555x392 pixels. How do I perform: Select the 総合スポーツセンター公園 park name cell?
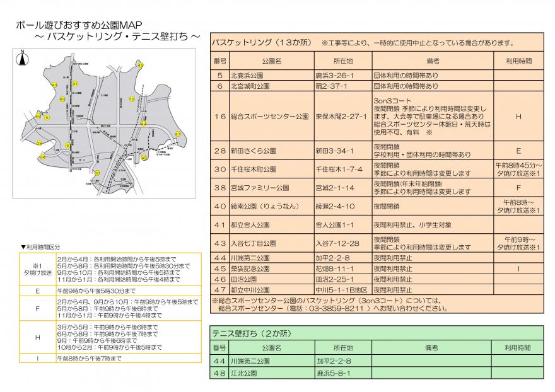tap(269, 117)
